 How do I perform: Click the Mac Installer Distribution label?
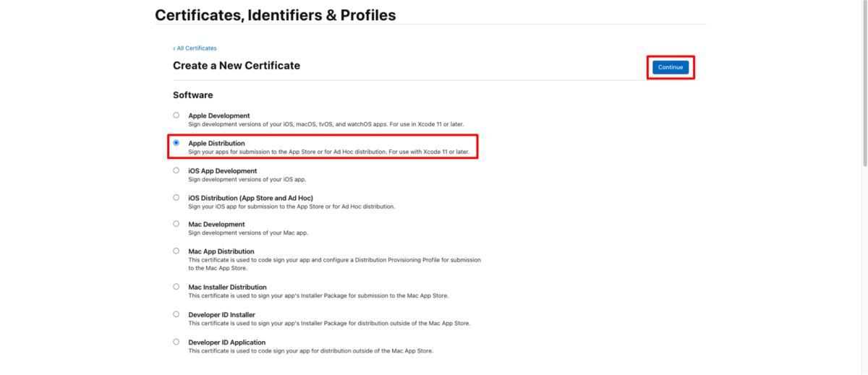coord(228,288)
